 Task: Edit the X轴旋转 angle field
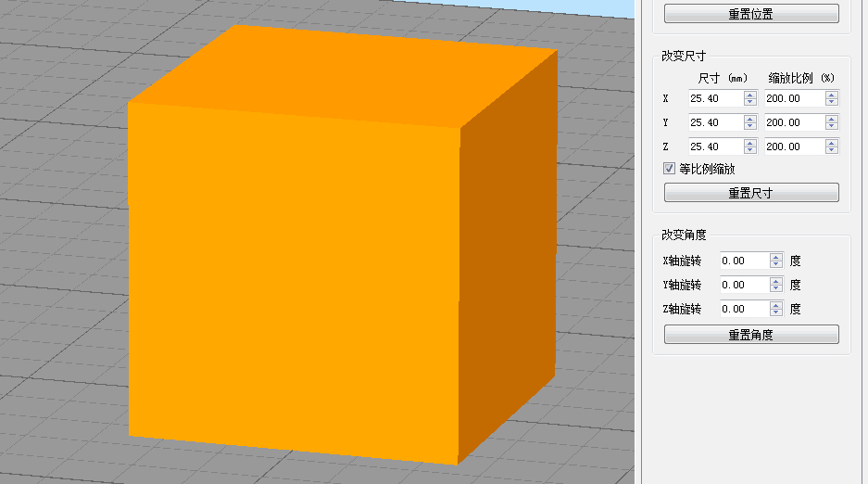click(x=745, y=261)
